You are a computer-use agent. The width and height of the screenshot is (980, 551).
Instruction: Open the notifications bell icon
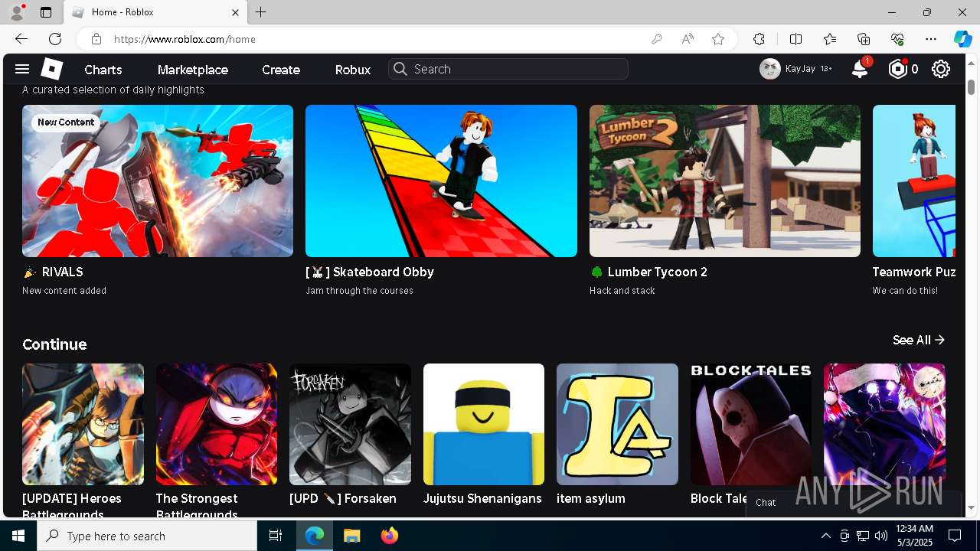pyautogui.click(x=860, y=70)
